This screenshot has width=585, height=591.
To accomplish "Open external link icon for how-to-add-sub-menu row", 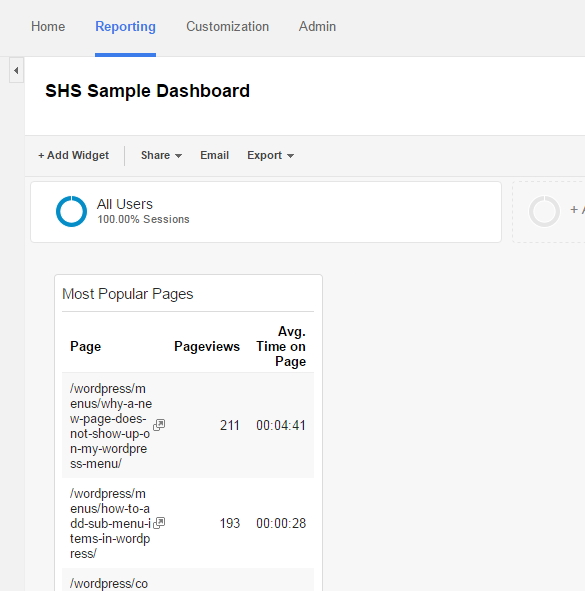I will [159, 523].
